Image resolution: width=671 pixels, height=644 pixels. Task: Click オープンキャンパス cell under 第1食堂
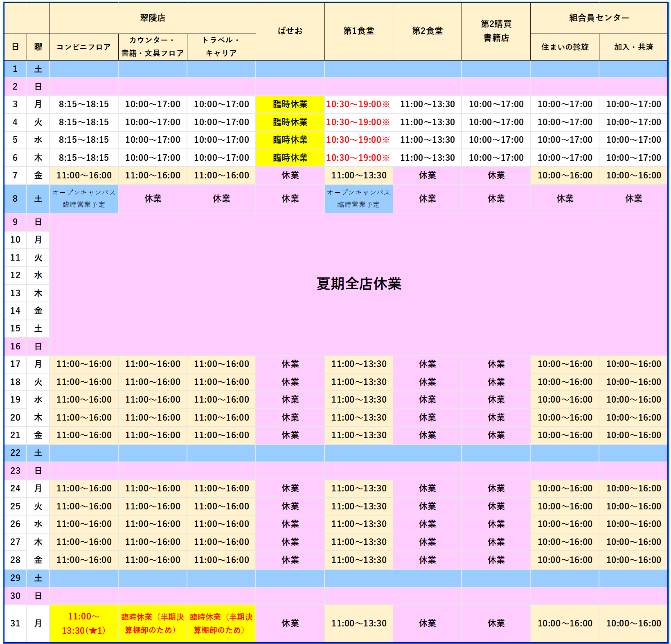click(x=359, y=199)
